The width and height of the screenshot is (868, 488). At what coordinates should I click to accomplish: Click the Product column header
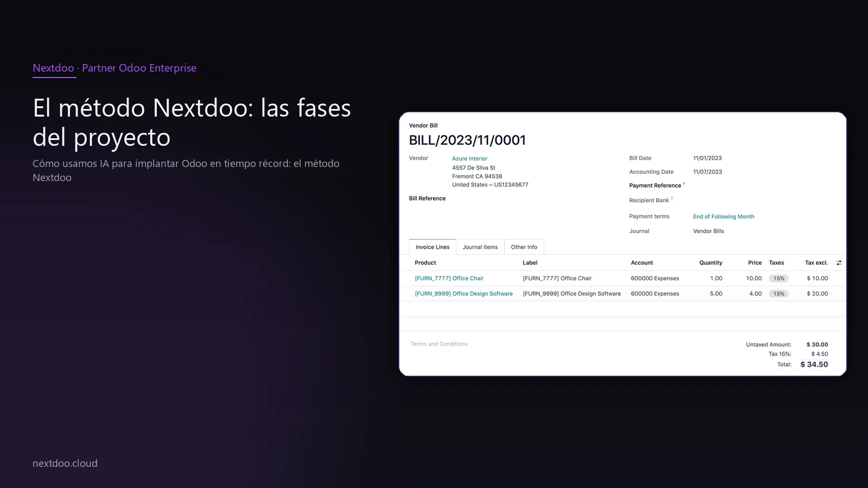[x=425, y=263]
